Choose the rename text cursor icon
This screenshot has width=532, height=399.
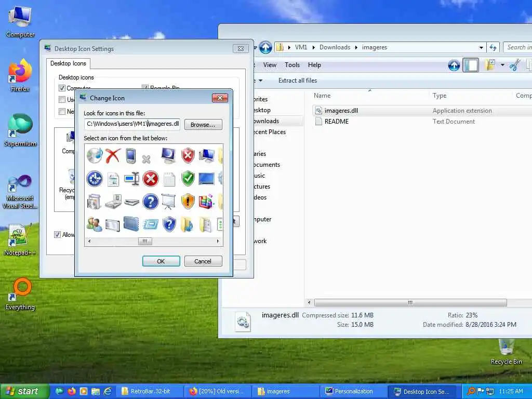click(131, 179)
